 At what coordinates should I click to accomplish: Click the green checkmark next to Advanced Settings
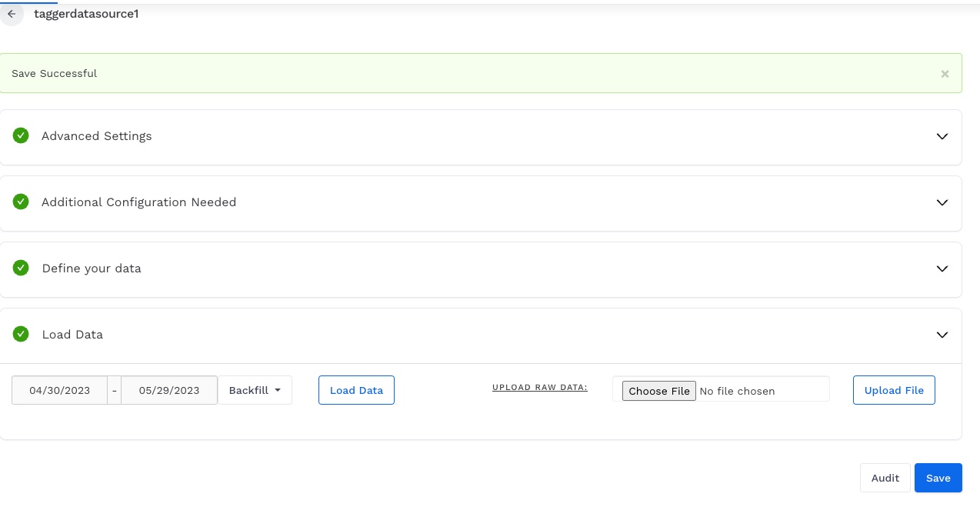click(21, 135)
